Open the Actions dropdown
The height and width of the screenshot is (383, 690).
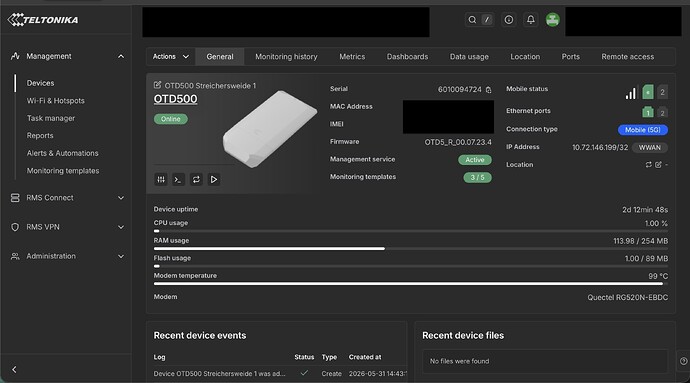point(171,56)
